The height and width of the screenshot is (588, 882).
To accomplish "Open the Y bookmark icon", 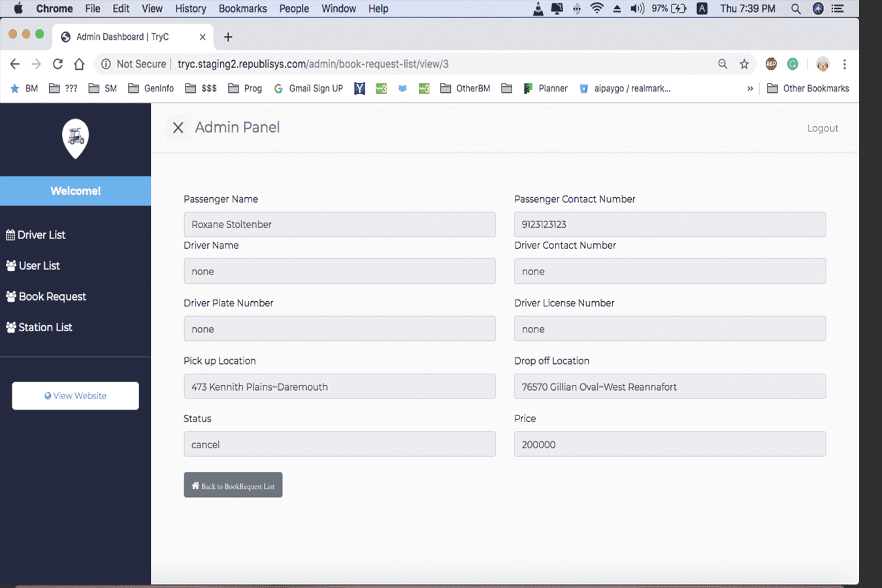I will pos(359,88).
